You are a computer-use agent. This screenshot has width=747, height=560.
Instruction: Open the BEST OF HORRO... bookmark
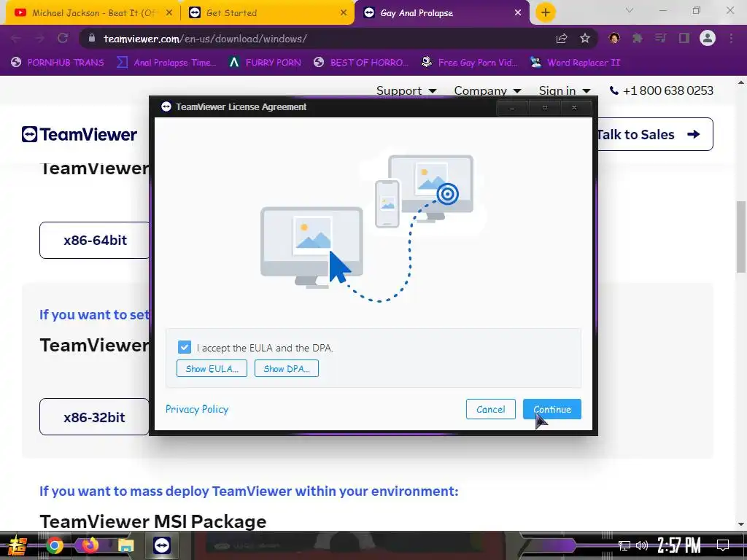tap(361, 63)
